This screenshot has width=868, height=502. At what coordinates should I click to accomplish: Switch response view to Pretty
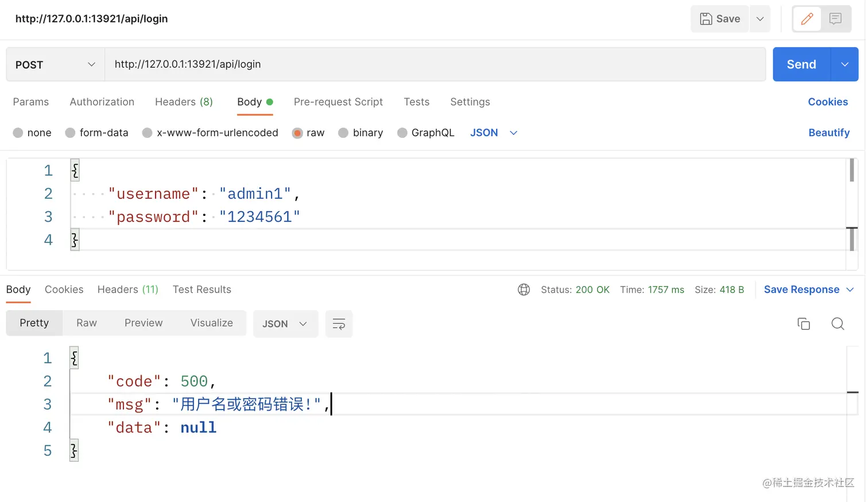(34, 323)
